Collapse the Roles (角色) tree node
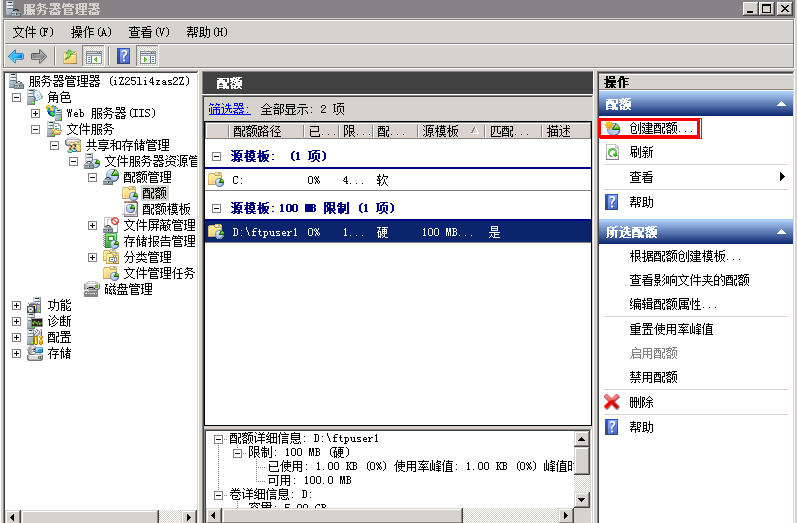Image resolution: width=797 pixels, height=523 pixels. tap(17, 98)
